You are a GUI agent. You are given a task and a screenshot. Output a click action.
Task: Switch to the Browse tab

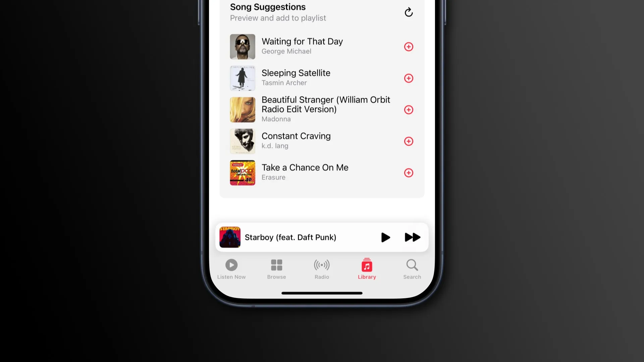click(x=276, y=268)
